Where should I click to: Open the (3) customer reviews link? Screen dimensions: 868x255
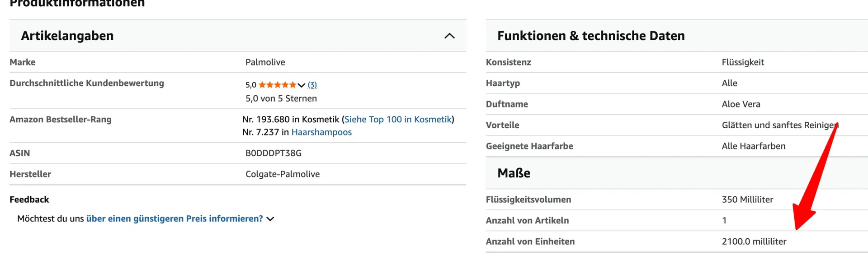tap(312, 84)
